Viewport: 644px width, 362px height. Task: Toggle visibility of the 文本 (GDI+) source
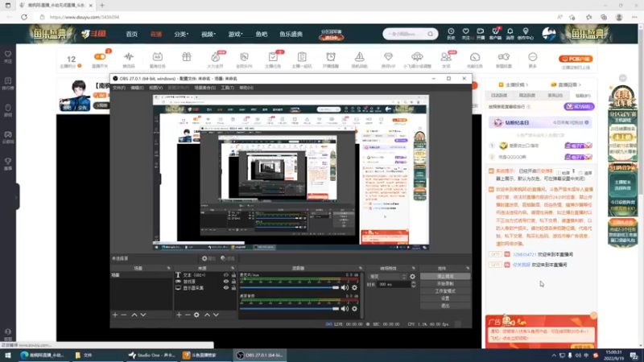tap(226, 275)
